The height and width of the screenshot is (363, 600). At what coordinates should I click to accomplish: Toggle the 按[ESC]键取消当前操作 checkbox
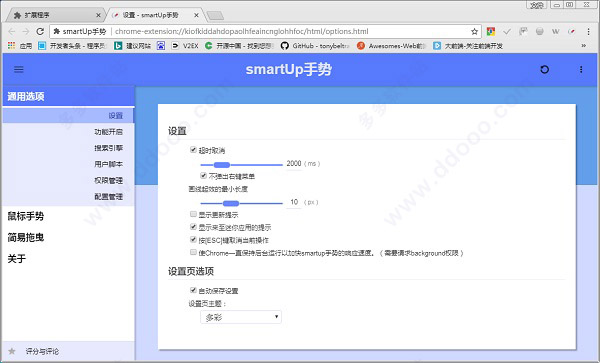tap(193, 239)
